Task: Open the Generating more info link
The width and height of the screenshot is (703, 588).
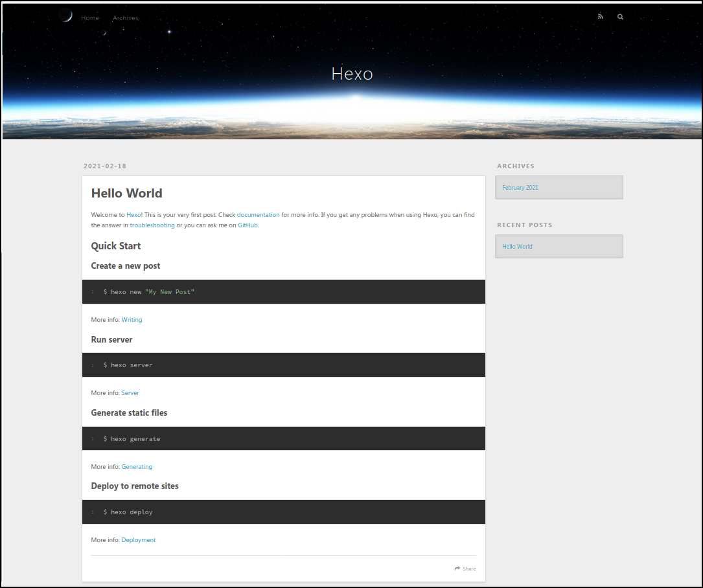Action: point(137,467)
